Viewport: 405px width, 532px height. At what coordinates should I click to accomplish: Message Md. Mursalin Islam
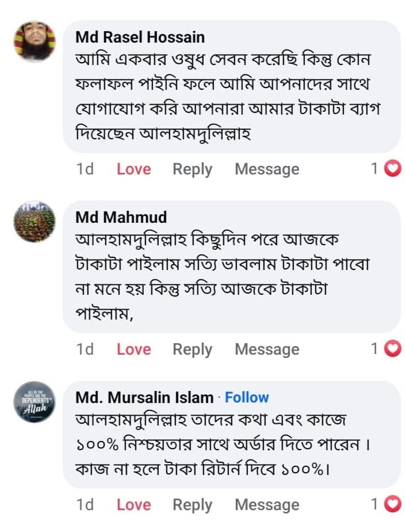[267, 505]
